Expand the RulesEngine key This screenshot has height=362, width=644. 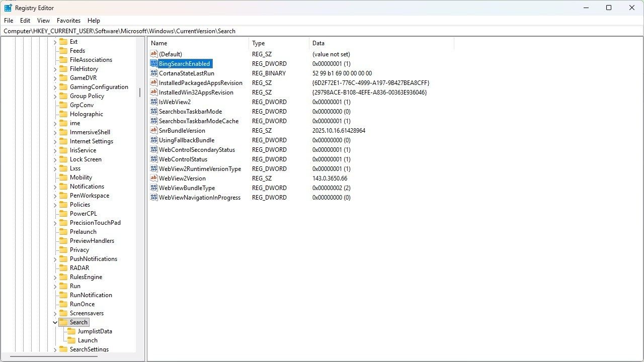coord(55,277)
